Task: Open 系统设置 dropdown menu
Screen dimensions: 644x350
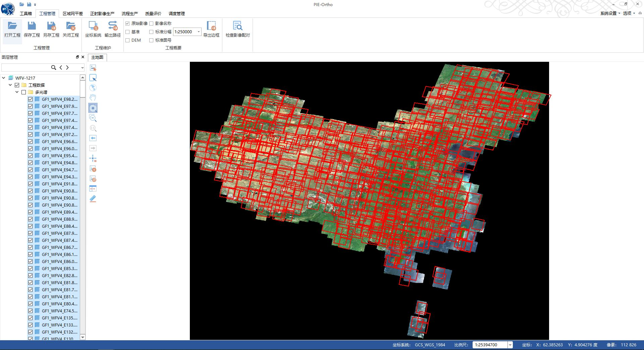Action: (x=610, y=13)
